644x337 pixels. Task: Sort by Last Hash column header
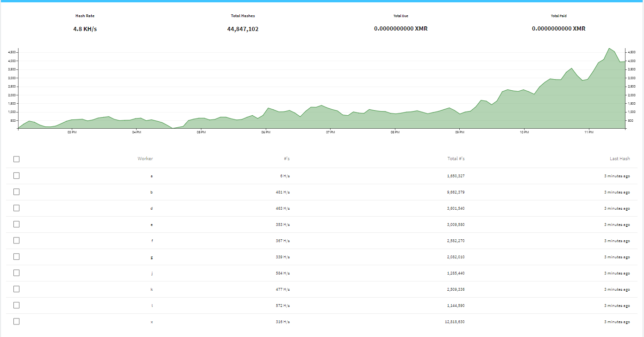[619, 159]
